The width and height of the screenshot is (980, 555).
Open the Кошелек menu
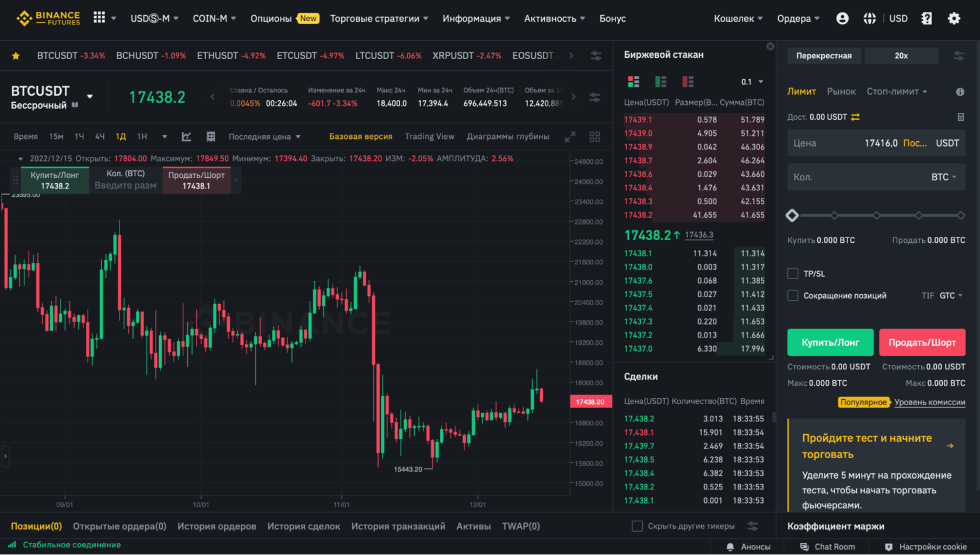(738, 18)
